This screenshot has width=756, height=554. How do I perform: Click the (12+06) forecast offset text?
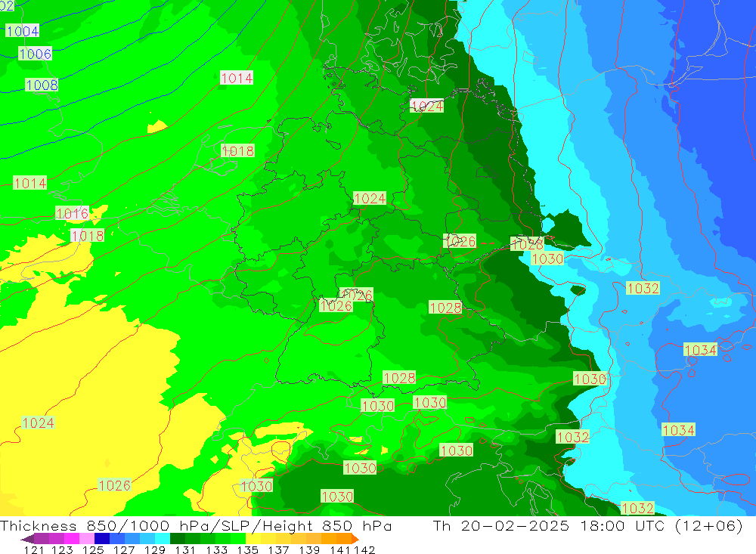[709, 525]
